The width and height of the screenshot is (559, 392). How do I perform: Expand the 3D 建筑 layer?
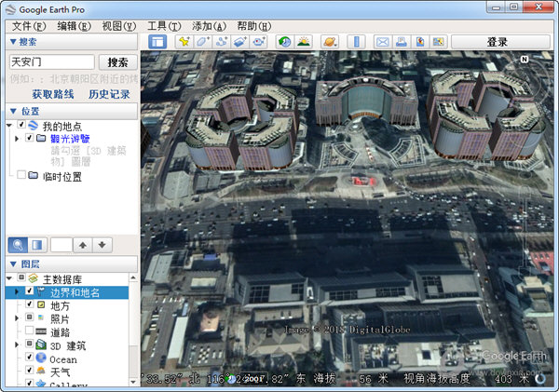[17, 345]
